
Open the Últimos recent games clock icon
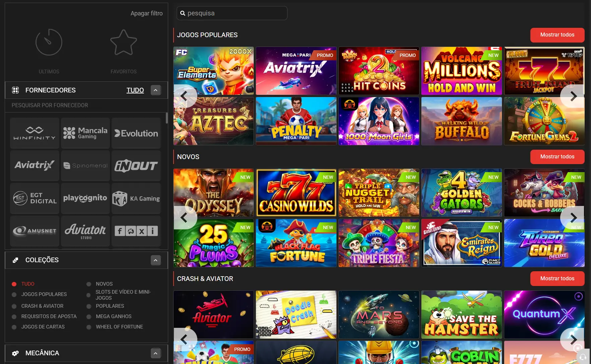pos(49,42)
